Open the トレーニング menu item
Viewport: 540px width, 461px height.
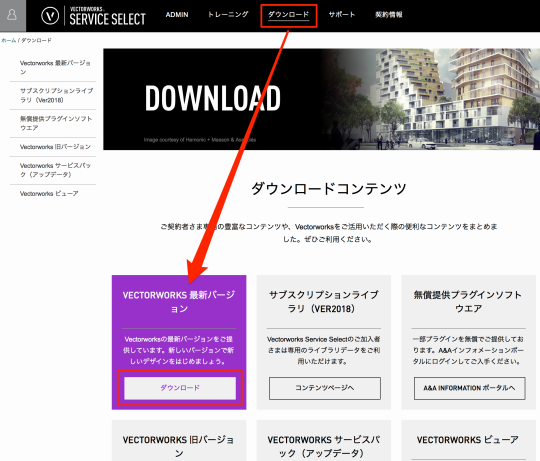[228, 14]
